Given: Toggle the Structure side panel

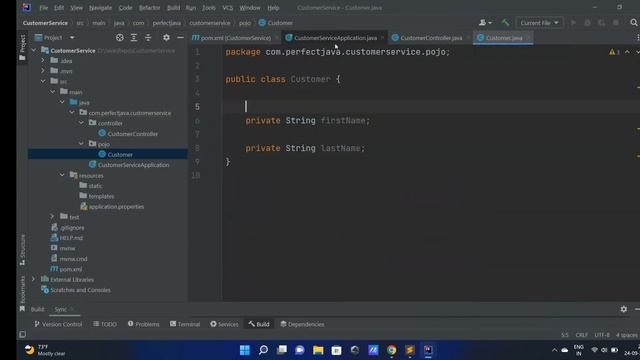Looking at the screenshot, I should 22,250.
